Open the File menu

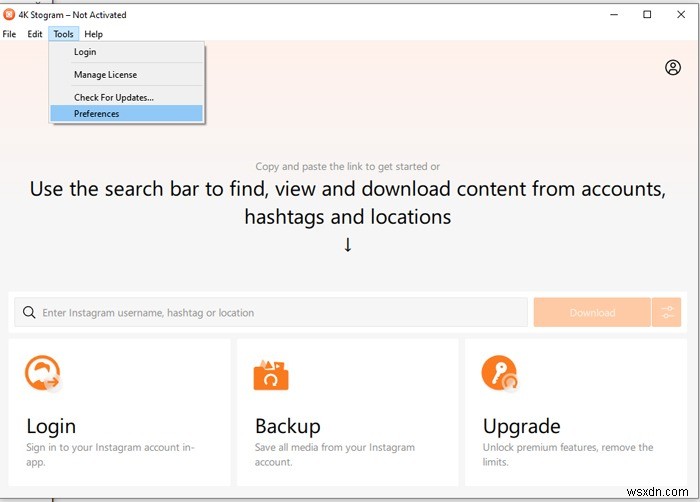(x=9, y=34)
